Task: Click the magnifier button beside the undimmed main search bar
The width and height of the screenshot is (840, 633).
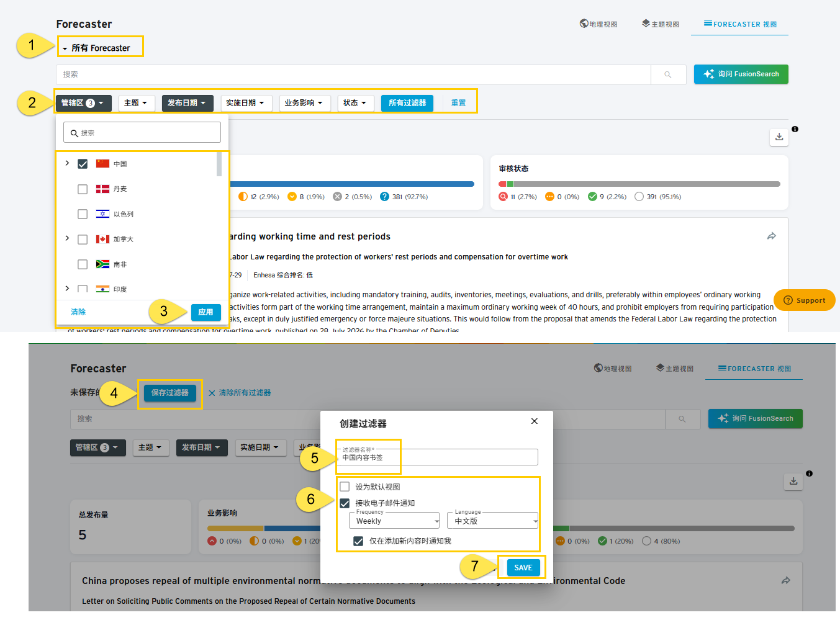Action: click(x=668, y=74)
